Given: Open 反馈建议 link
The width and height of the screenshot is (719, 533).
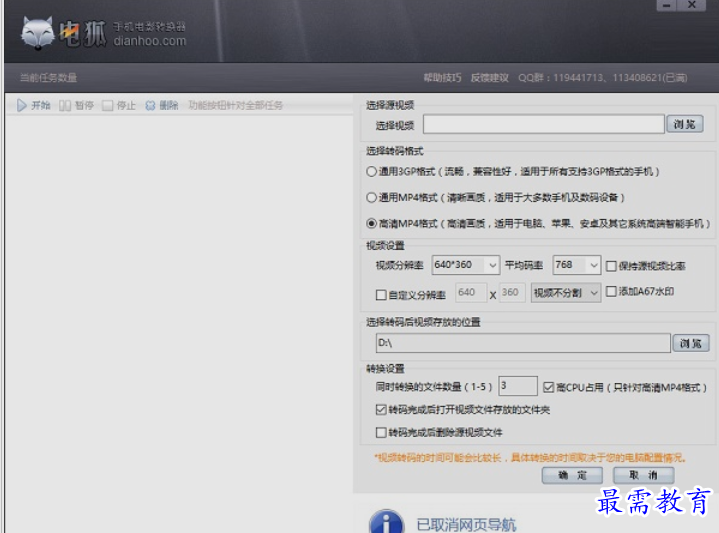Looking at the screenshot, I should point(490,78).
